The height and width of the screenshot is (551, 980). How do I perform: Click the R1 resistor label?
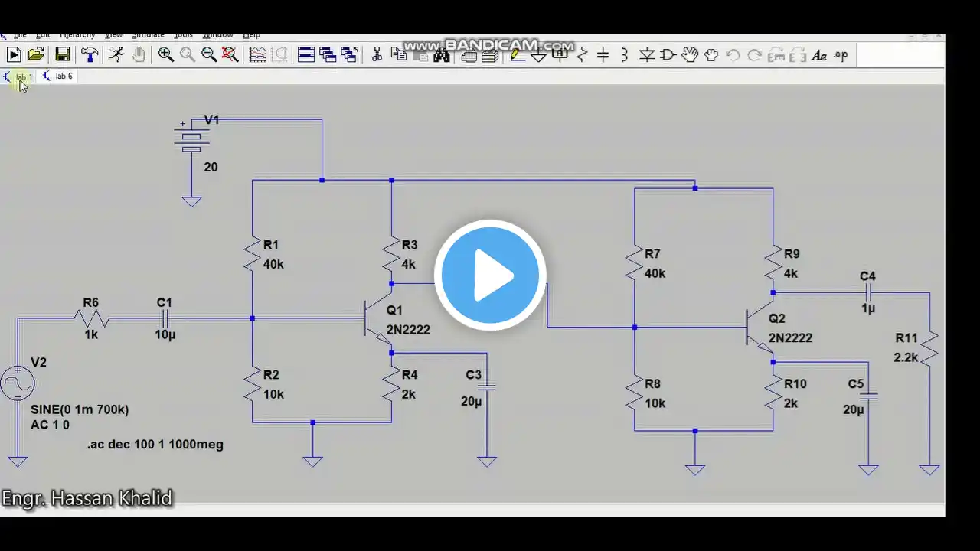pos(271,245)
